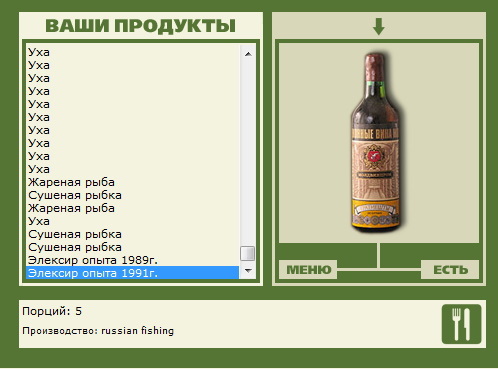Click the list scrollbar up arrow

coord(248,54)
